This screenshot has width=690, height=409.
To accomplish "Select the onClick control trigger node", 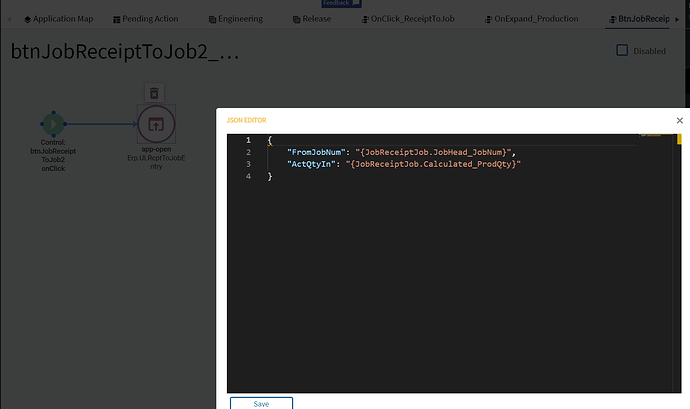I will tap(53, 124).
